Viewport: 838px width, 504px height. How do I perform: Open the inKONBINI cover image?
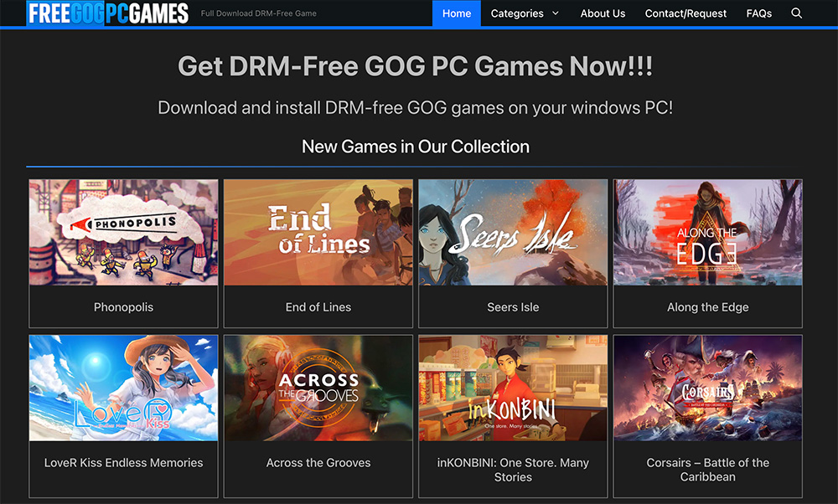(x=513, y=388)
